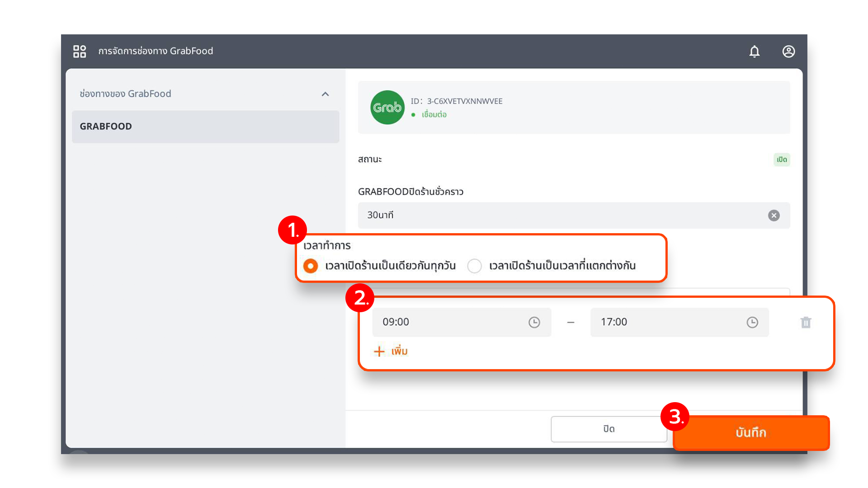
Task: Open clock picker for 17:00 end time
Action: coord(752,322)
